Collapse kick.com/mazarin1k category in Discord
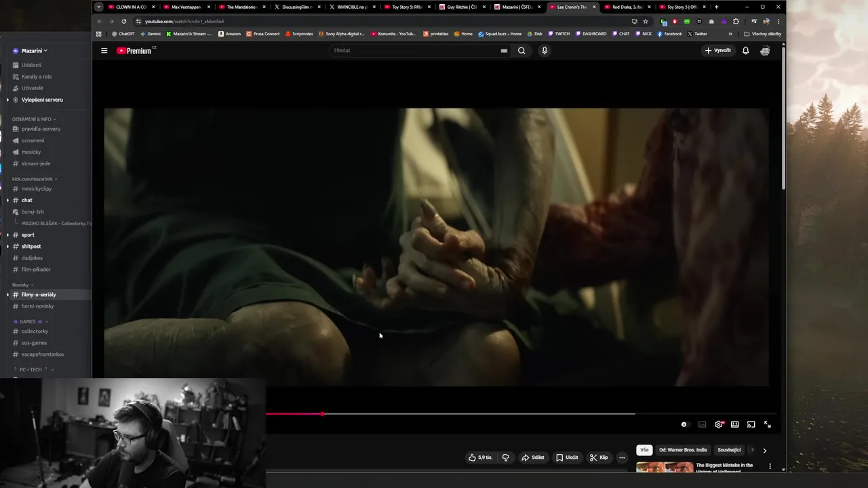Image resolution: width=868 pixels, height=488 pixels. tap(34, 179)
